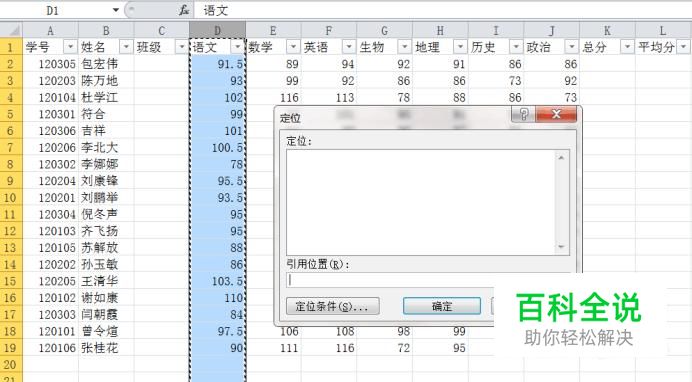The height and width of the screenshot is (382, 692).
Task: Click 数学 score 116 in row 4
Action: pos(273,97)
